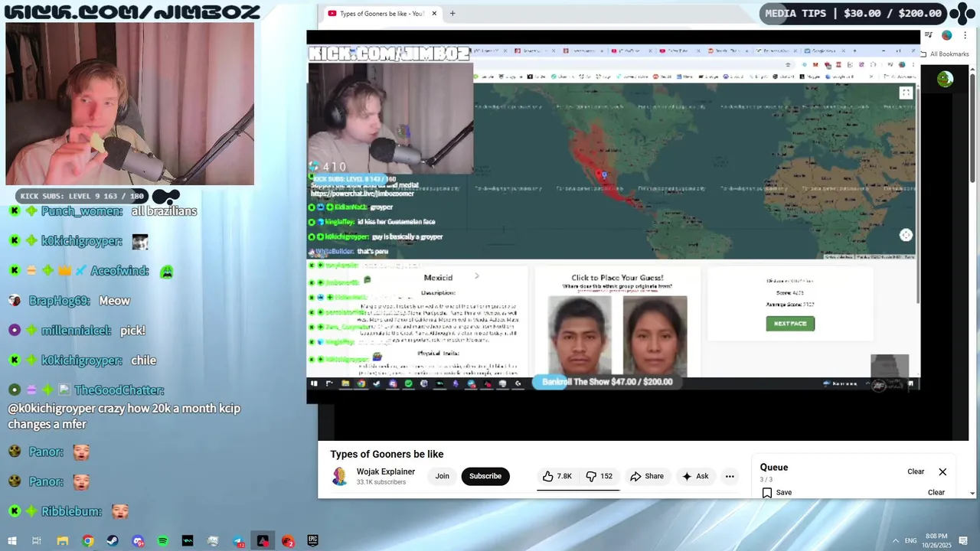Screen dimensions: 980x551
Task: Open the All Bookmarks folder
Action: point(945,54)
